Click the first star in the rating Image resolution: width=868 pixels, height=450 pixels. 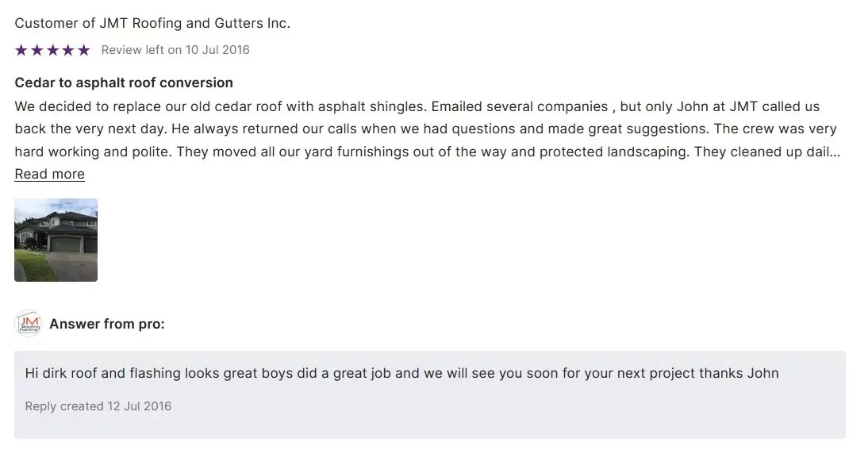[21, 50]
